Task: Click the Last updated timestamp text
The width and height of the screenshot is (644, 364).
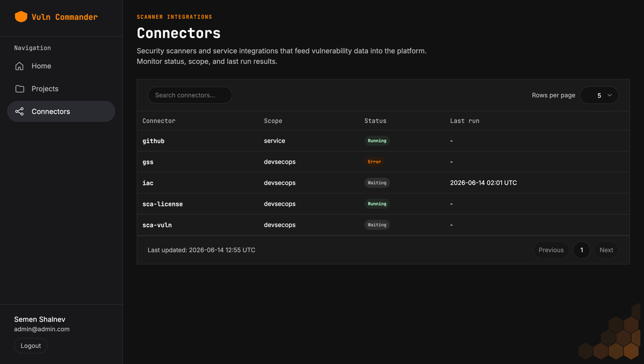Action: (x=201, y=250)
